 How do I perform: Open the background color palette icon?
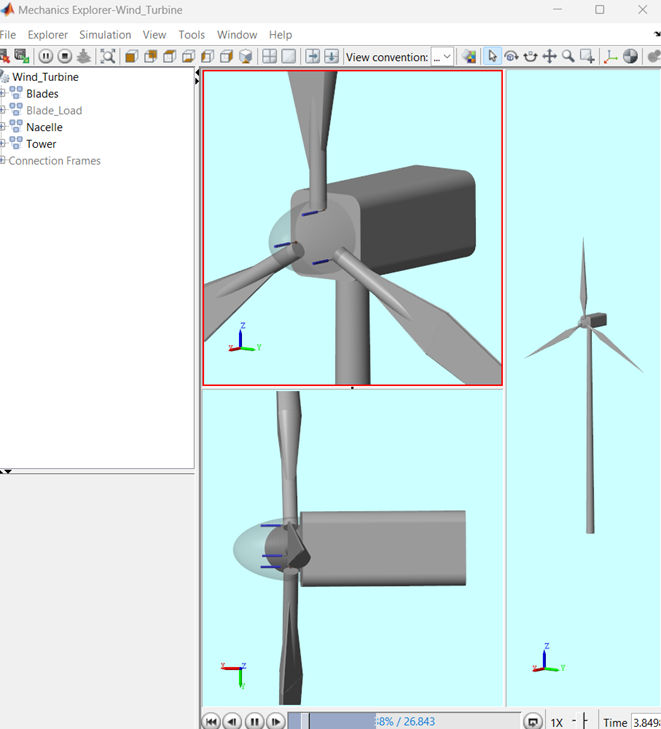pos(469,57)
